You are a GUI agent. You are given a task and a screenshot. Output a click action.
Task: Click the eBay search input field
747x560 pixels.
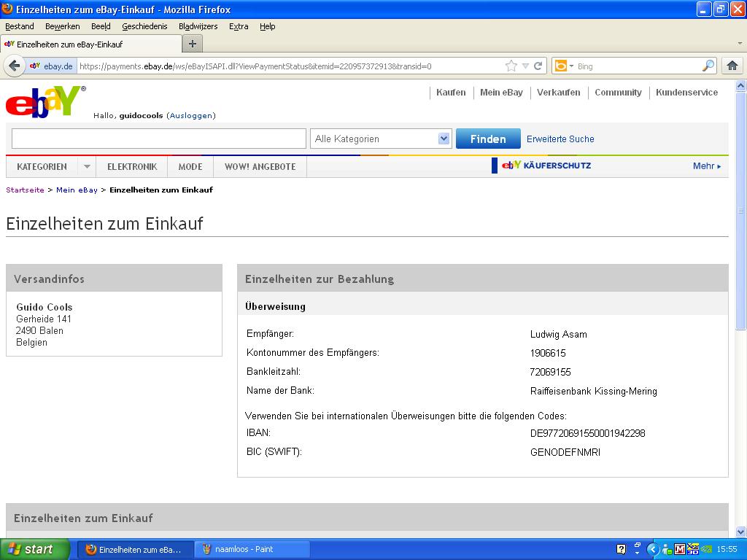[158, 139]
